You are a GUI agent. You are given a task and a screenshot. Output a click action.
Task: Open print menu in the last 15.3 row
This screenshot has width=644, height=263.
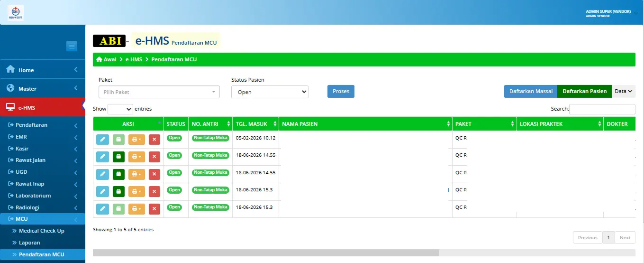tap(136, 209)
